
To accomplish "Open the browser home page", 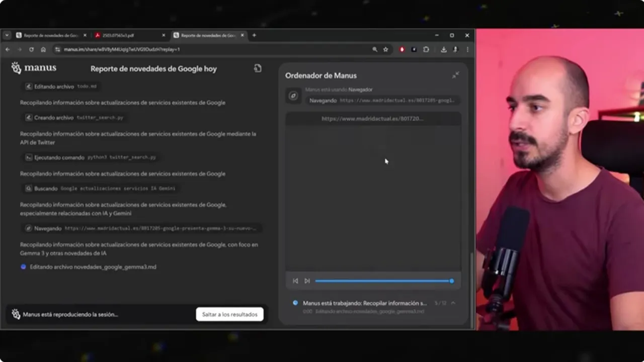I will (43, 49).
